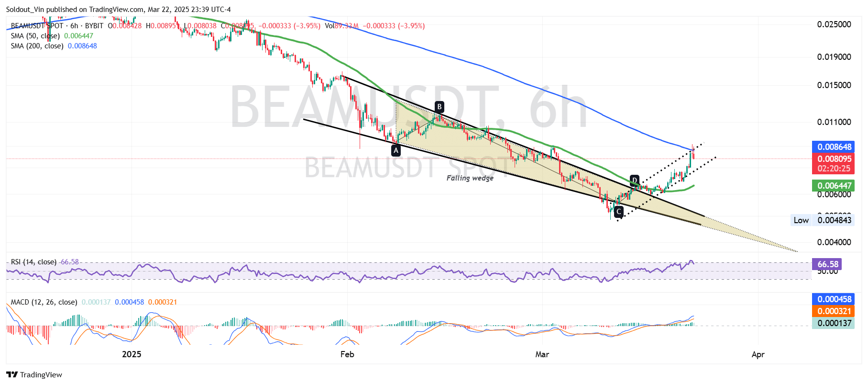Click the orange 0.000321 MACD axis label

pyautogui.click(x=834, y=311)
